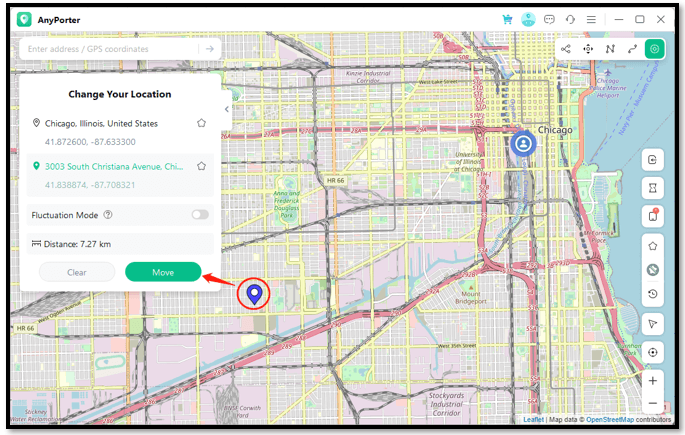This screenshot has width=685, height=435.
Task: Open the shopping cart icon
Action: point(507,20)
